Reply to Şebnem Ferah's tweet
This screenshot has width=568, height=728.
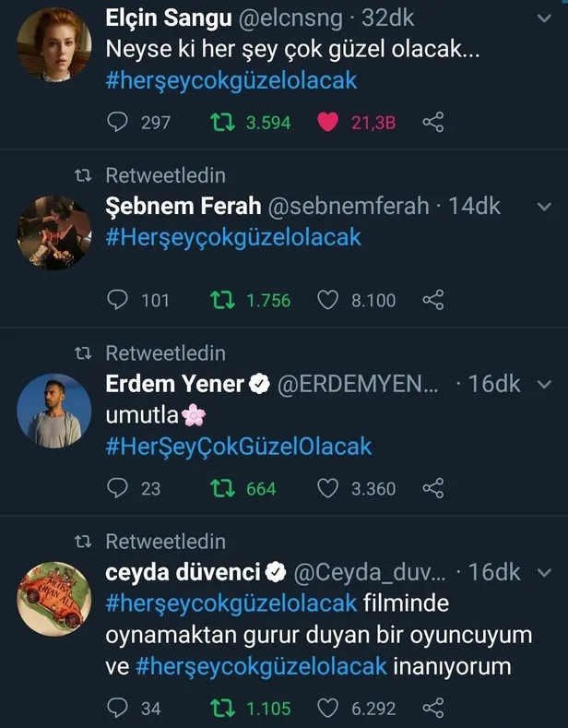[118, 300]
